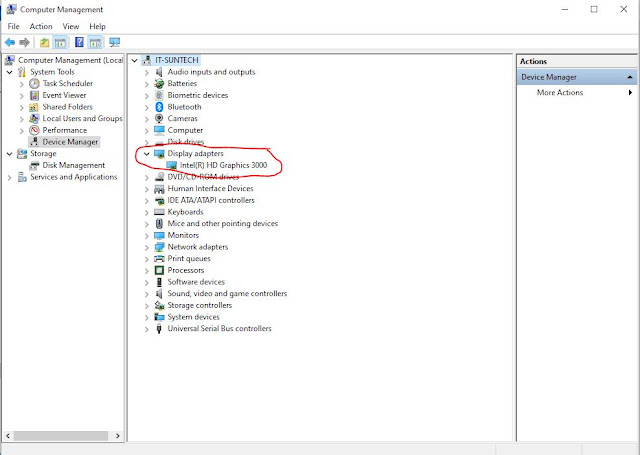Click the Show/Hide Console Tree toolbar icon
640x455 pixels.
[60, 42]
